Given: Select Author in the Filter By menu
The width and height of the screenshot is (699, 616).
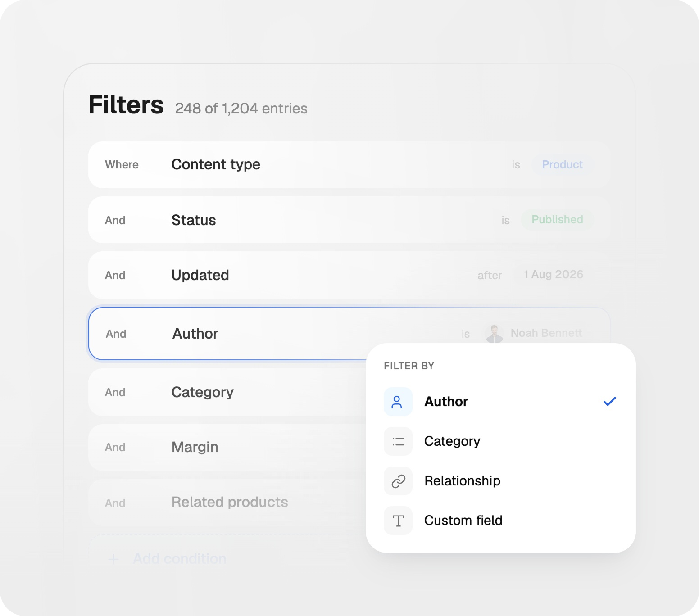Looking at the screenshot, I should coord(500,402).
